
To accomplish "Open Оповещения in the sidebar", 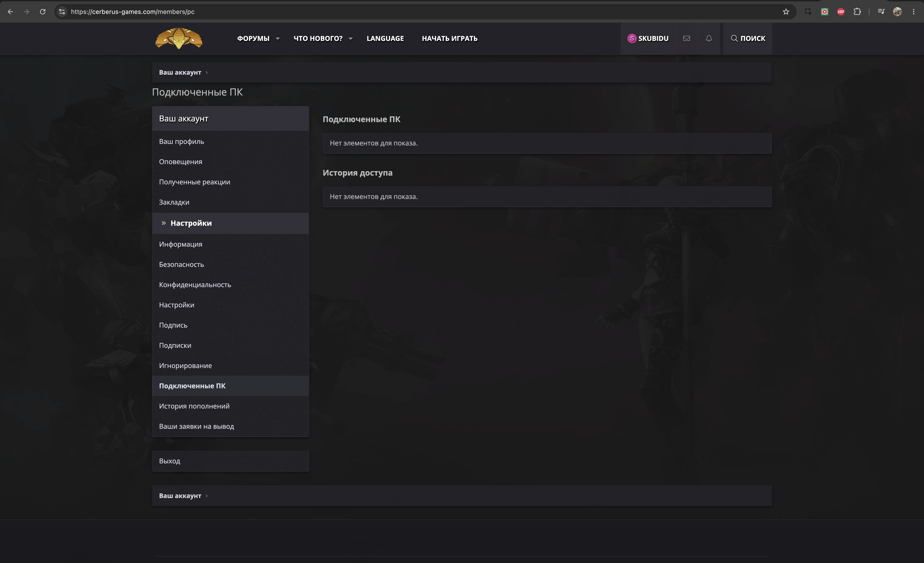I will pyautogui.click(x=230, y=162).
